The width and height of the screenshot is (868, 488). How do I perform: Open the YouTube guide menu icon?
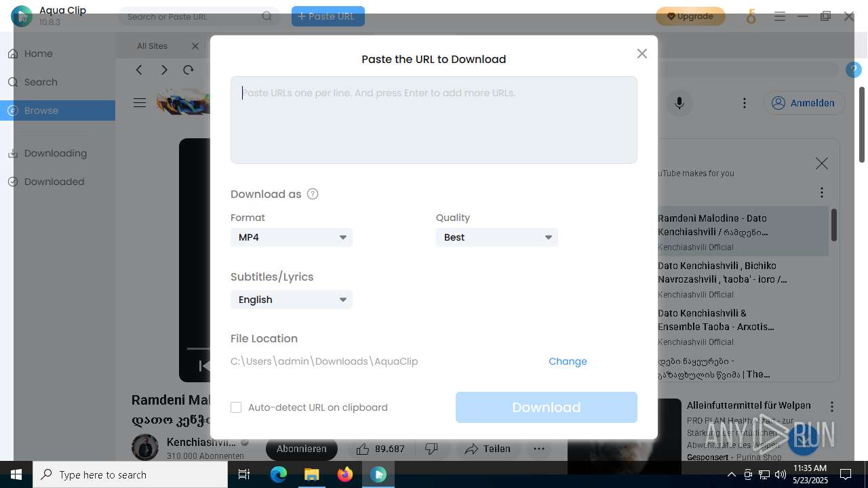140,103
